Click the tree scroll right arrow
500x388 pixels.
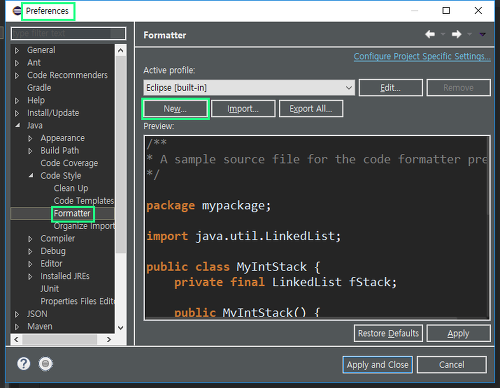pos(109,339)
